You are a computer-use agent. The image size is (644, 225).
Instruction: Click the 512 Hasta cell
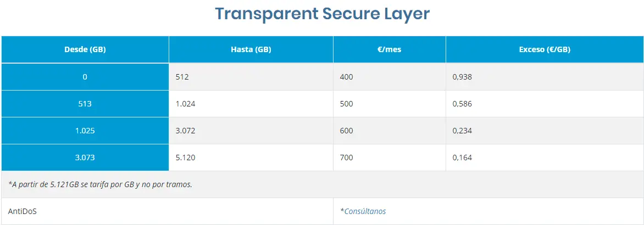[182, 77]
